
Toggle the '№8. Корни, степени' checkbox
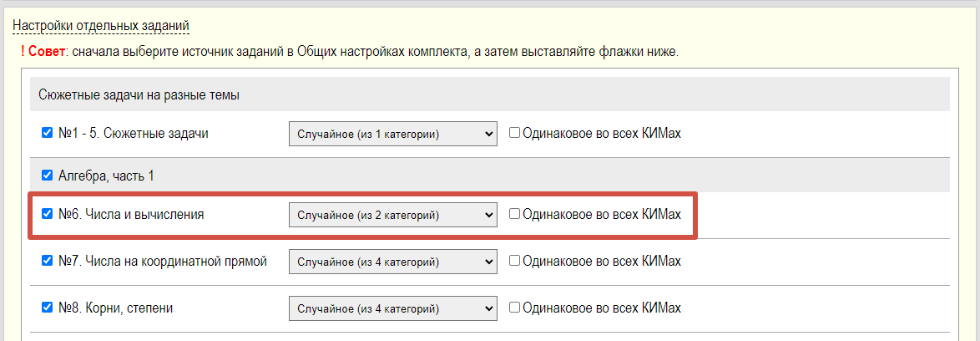click(x=48, y=308)
